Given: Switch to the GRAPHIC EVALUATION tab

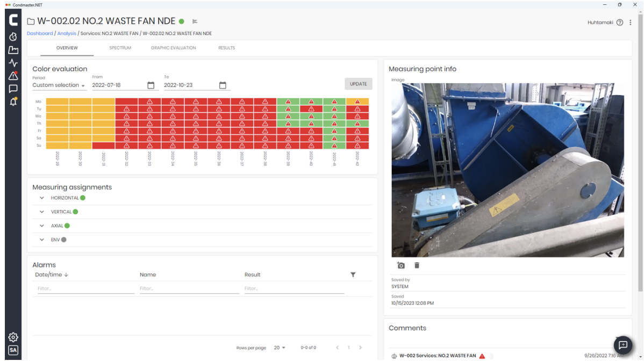Looking at the screenshot, I should [x=173, y=48].
